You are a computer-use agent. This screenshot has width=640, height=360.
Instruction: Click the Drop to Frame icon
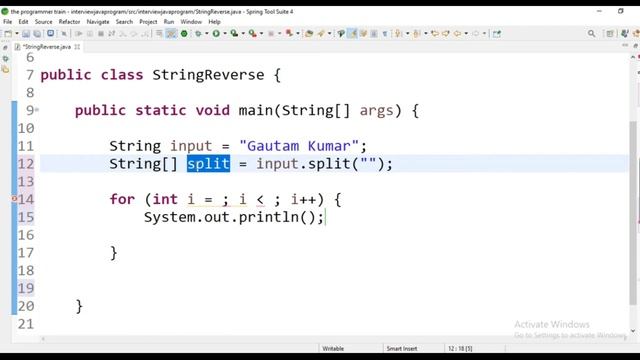[x=159, y=33]
